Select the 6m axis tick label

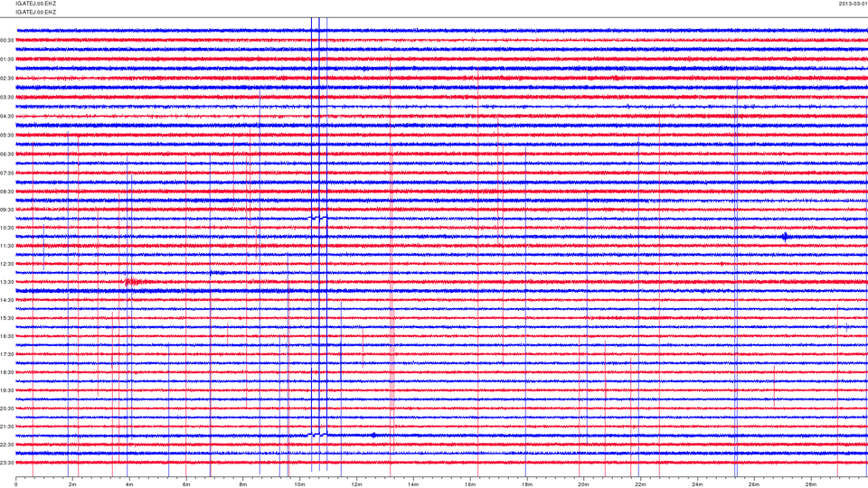(186, 484)
